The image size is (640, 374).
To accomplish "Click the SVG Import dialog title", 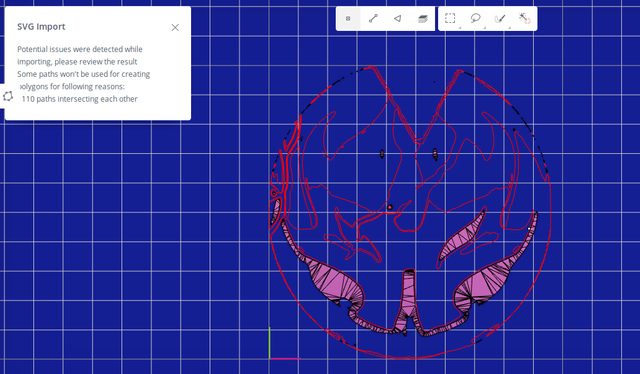I will (x=41, y=27).
